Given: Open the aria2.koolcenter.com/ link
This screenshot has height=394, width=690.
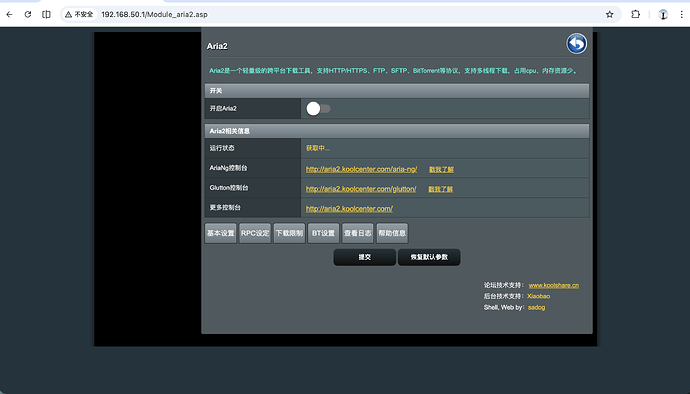Looking at the screenshot, I should coord(349,209).
